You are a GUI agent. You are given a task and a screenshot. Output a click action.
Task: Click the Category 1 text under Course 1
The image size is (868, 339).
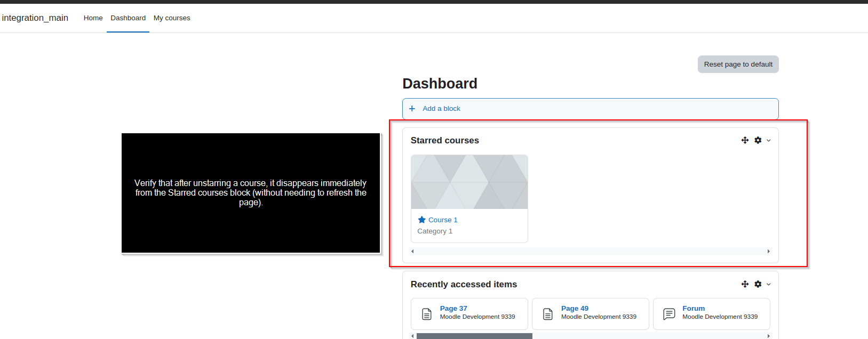click(435, 231)
